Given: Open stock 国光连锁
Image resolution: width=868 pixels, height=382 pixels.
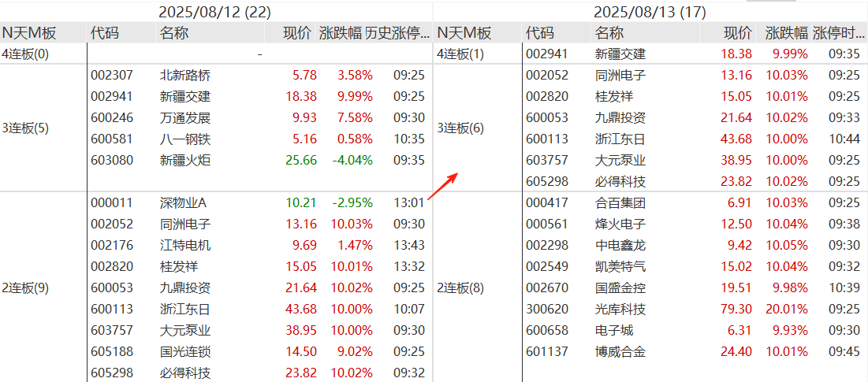Looking at the screenshot, I should coord(185,351).
